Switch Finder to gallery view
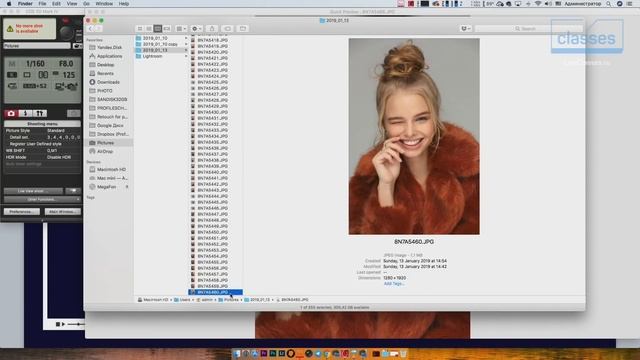Viewport: 640px width, 360px height. point(167,29)
